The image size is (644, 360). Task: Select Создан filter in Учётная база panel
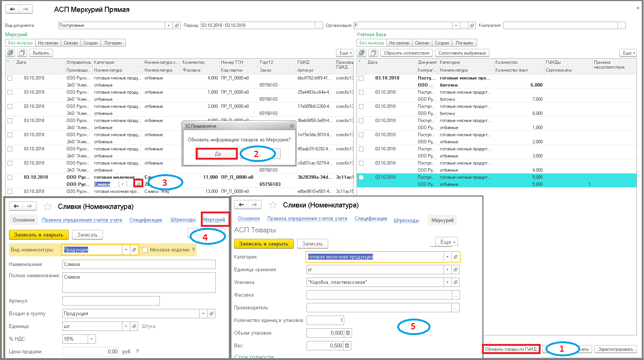pyautogui.click(x=442, y=43)
